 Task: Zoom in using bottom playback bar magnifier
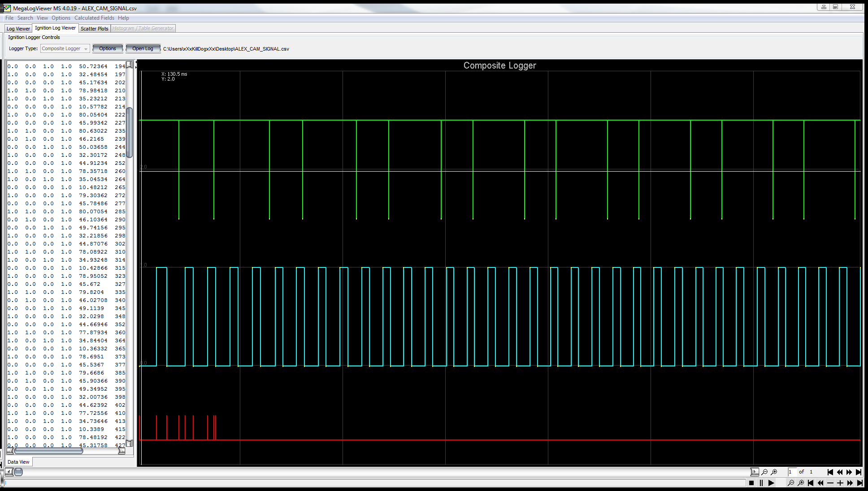pyautogui.click(x=801, y=483)
